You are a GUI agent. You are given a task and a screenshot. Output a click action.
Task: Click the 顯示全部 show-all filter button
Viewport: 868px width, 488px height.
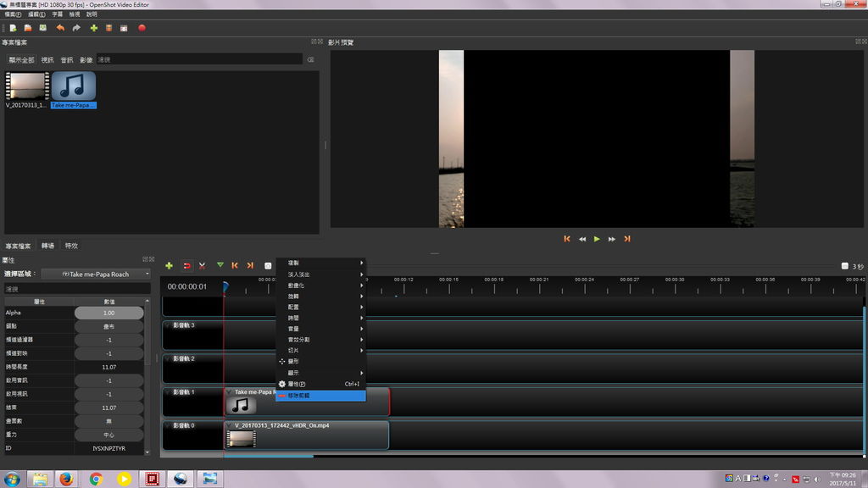point(21,60)
